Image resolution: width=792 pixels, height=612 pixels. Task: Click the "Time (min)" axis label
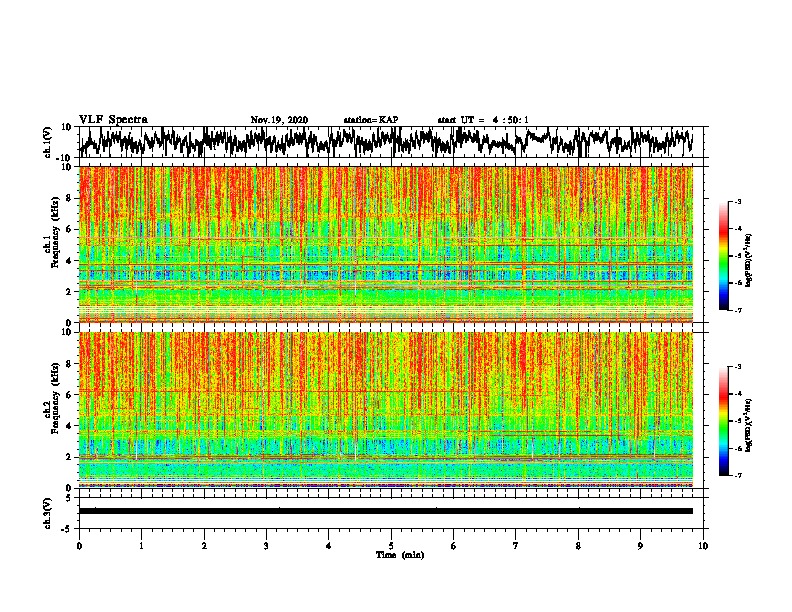[400, 555]
